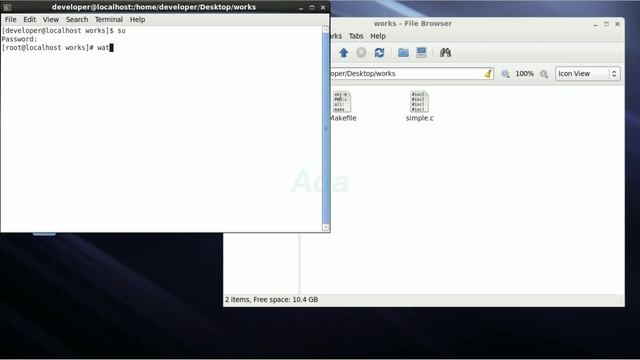The width and height of the screenshot is (640, 360).
Task: Clear the location bar with broom icon
Action: pyautogui.click(x=488, y=73)
